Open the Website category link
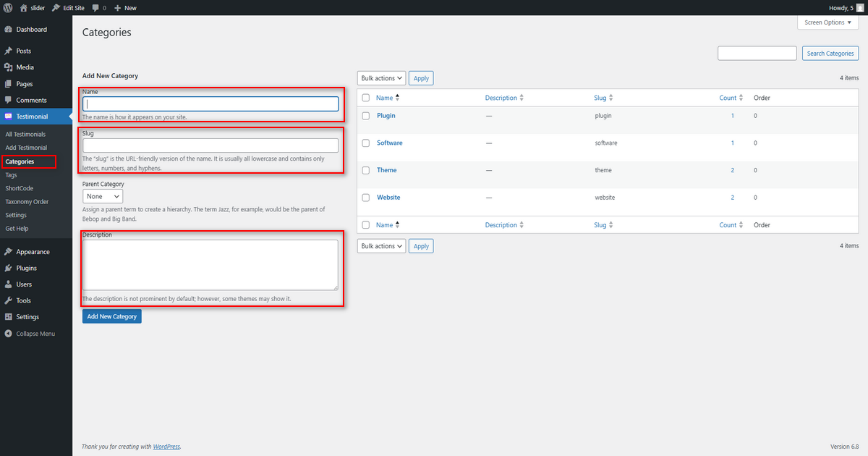 (x=388, y=198)
